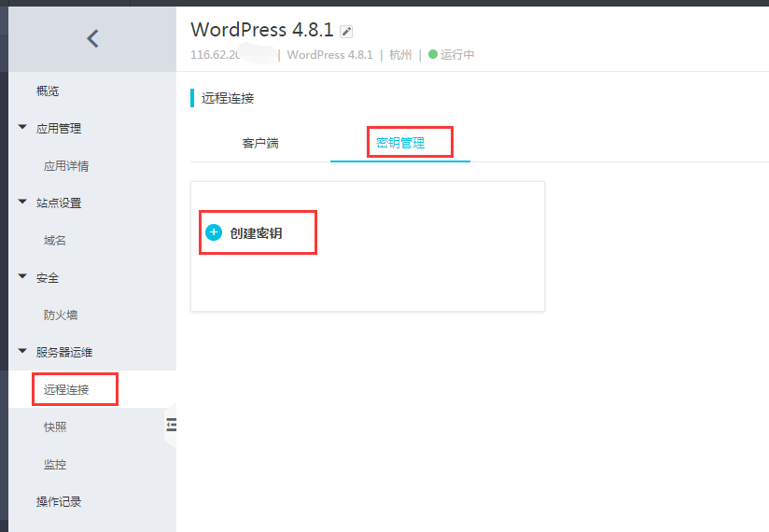Image resolution: width=769 pixels, height=532 pixels.
Task: Collapse the sidebar using the handle icon
Action: coord(171,424)
